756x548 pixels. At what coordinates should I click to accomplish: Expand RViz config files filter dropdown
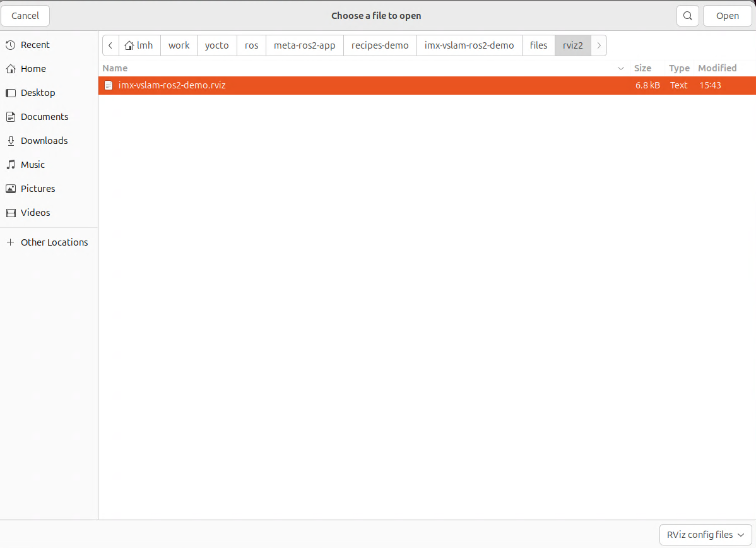point(706,535)
